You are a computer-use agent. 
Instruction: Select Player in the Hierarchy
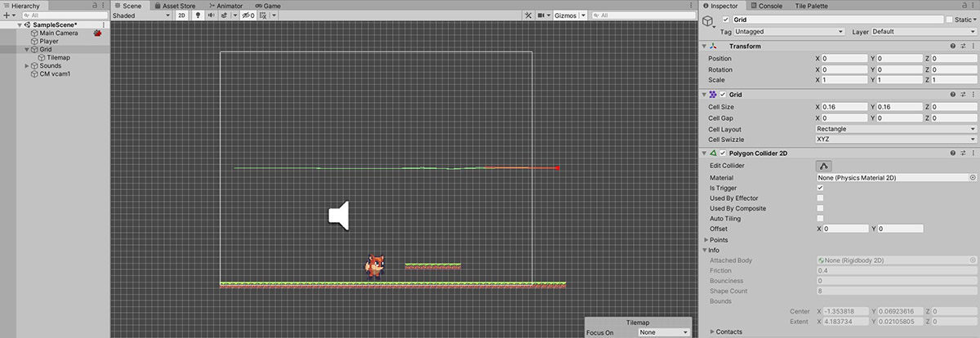coord(49,41)
